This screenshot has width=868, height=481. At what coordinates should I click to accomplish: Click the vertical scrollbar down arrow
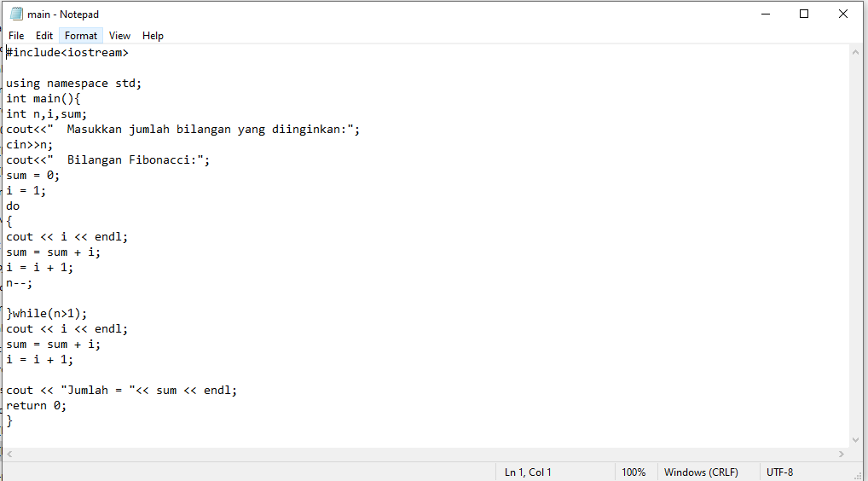[856, 440]
